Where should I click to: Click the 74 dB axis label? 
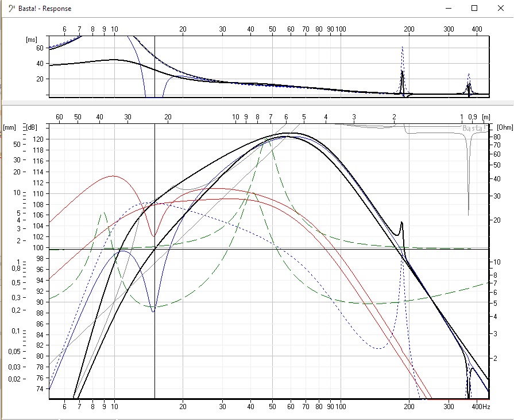click(x=40, y=389)
